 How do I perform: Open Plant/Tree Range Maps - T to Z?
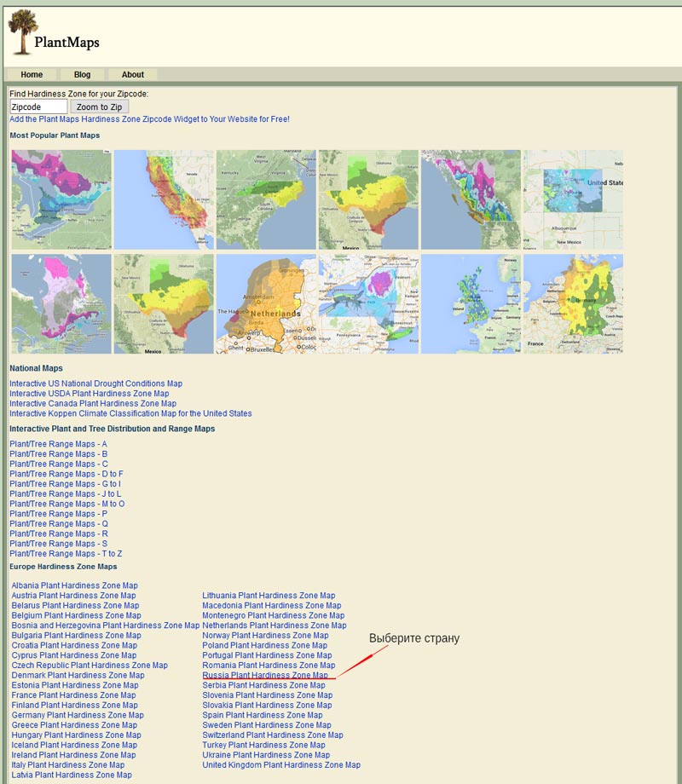pyautogui.click(x=66, y=554)
